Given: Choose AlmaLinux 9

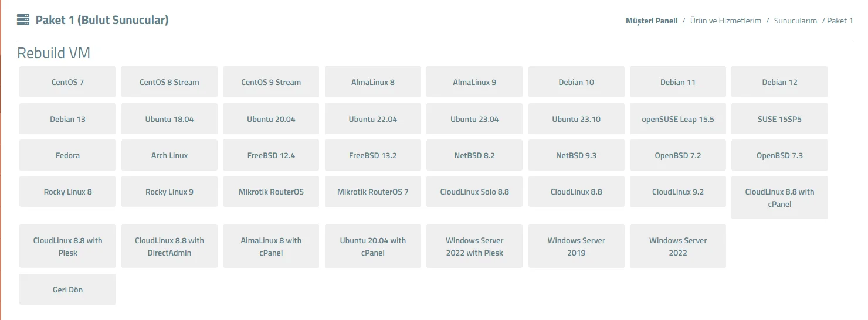Looking at the screenshot, I should click(474, 82).
